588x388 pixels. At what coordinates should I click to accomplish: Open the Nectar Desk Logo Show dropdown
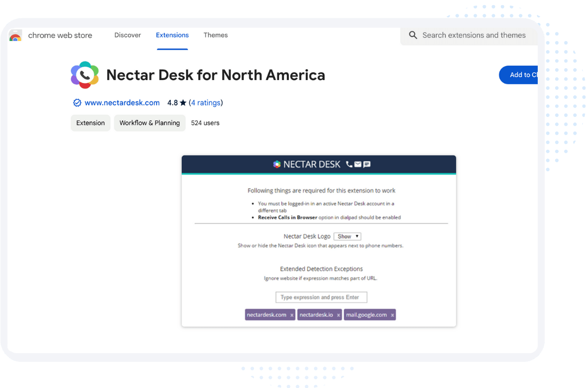click(347, 236)
